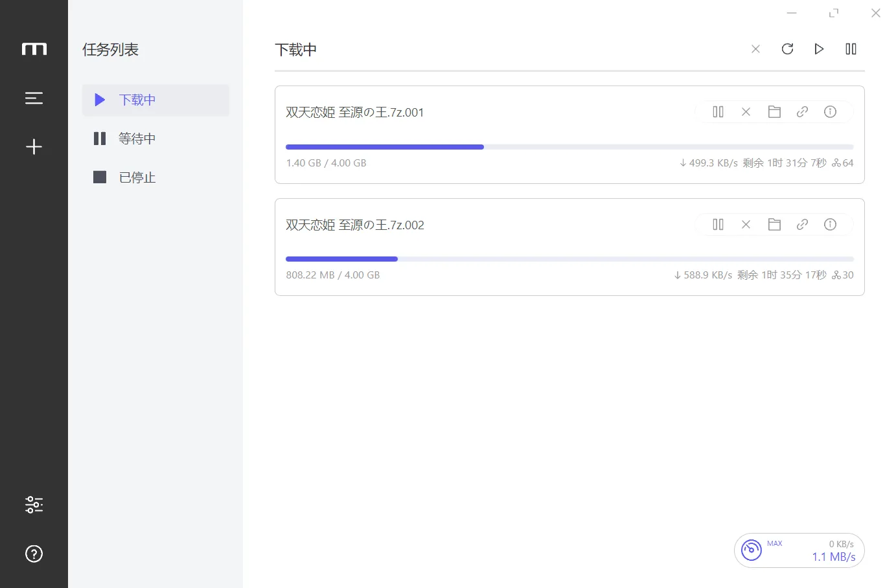
Task: Remove the 7z.002 task
Action: click(746, 225)
